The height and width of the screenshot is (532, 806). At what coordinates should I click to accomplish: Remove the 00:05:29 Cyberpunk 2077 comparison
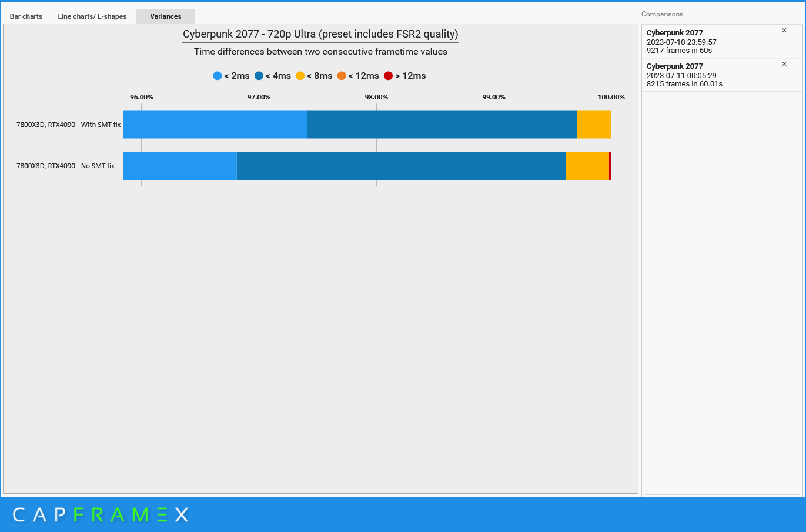click(784, 64)
